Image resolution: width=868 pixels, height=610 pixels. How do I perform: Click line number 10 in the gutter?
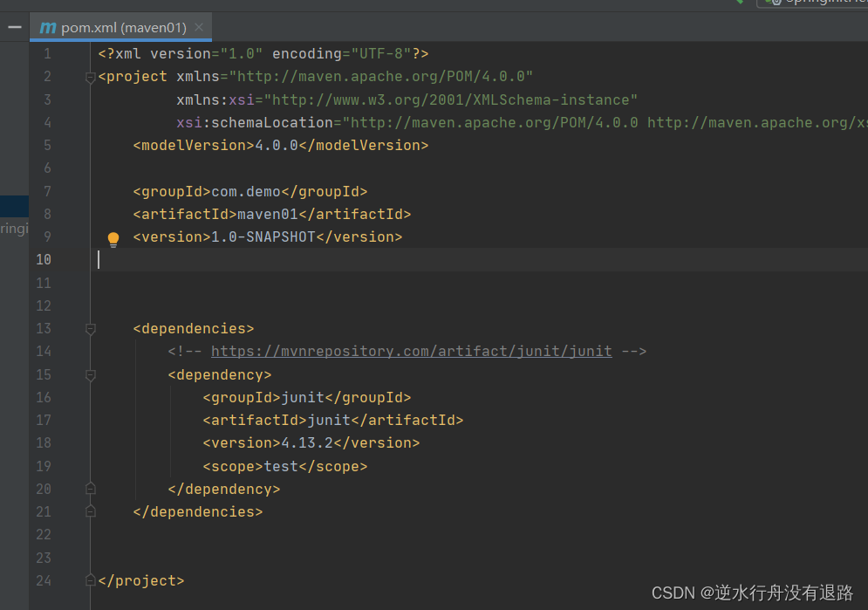[x=44, y=259]
